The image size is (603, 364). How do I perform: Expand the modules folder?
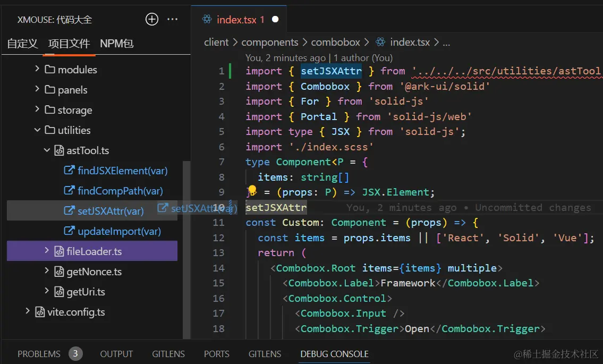tap(37, 69)
